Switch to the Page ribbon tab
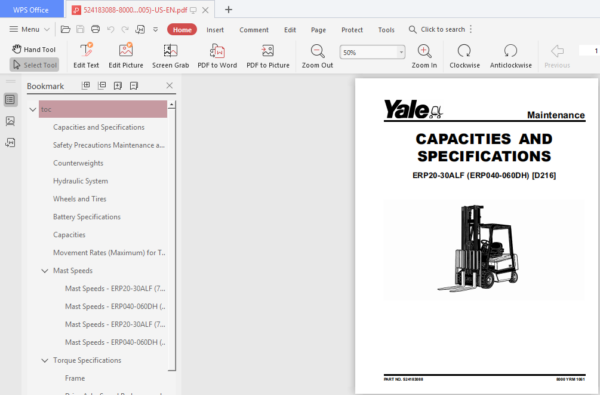 (318, 30)
